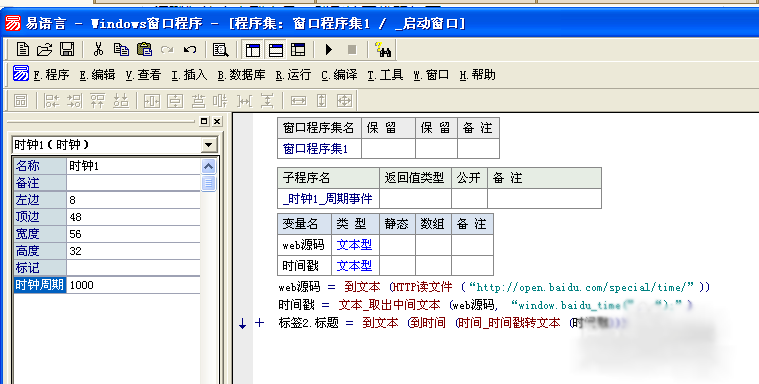Open the T.工具 menu
The image size is (759, 384).
tap(385, 75)
